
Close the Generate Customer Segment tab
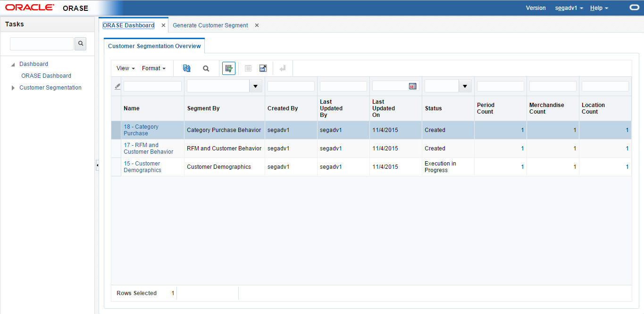pyautogui.click(x=257, y=25)
